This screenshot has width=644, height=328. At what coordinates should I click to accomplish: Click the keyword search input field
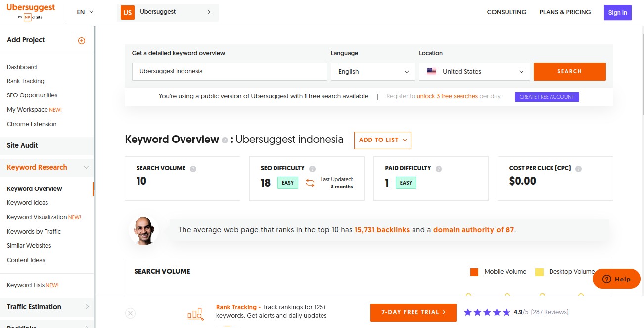[230, 72]
